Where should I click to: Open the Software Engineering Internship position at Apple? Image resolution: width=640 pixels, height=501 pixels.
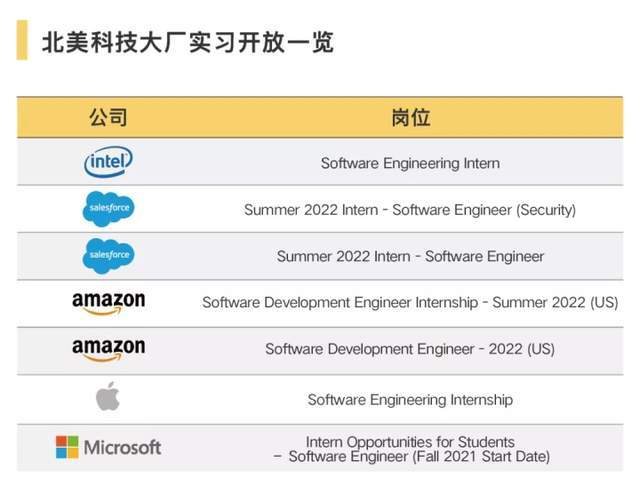pos(410,399)
